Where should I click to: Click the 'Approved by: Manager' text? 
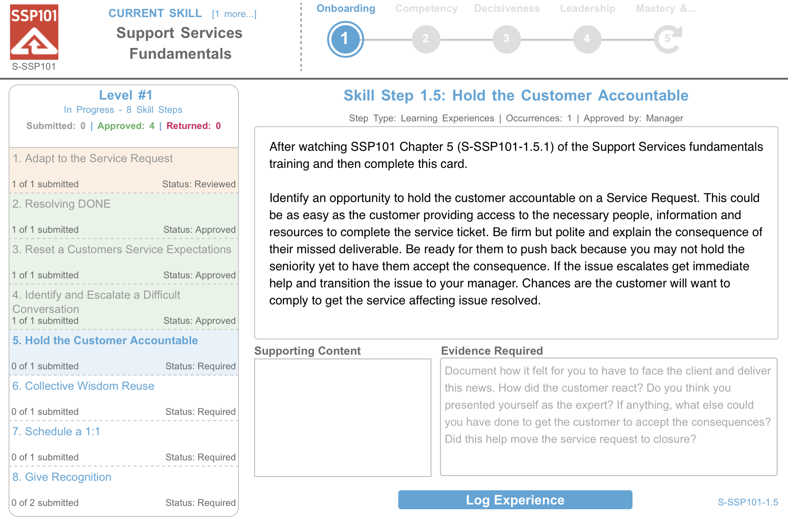coord(633,118)
